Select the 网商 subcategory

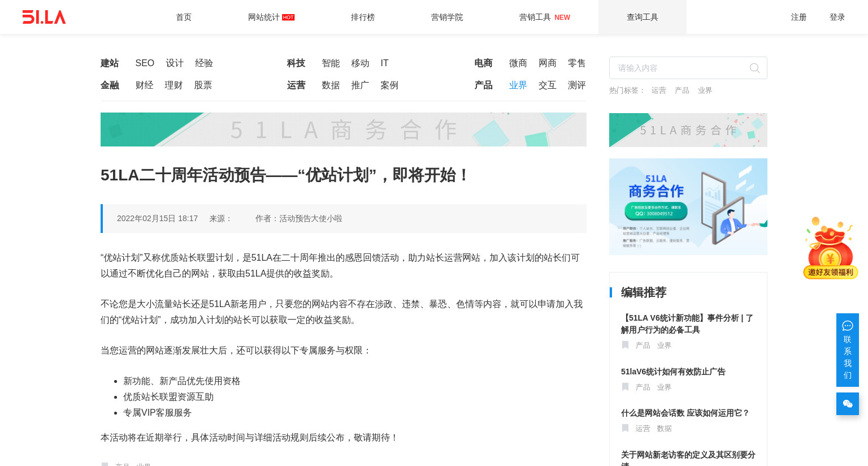coord(548,63)
